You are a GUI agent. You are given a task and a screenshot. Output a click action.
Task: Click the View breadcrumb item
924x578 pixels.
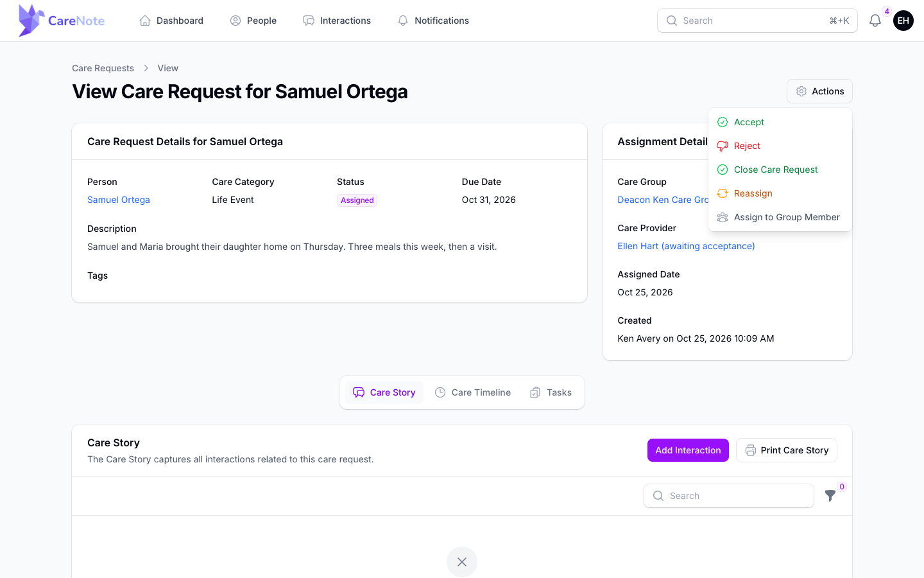coord(168,68)
